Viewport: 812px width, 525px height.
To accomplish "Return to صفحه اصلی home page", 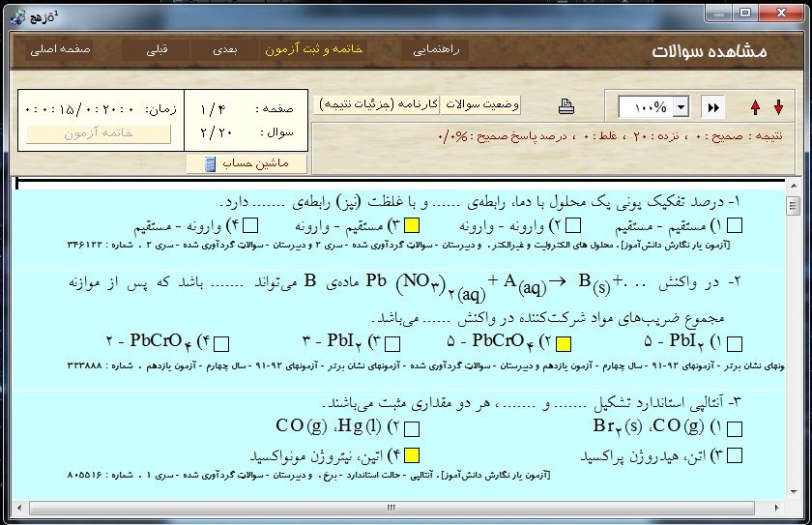I will tap(60, 49).
